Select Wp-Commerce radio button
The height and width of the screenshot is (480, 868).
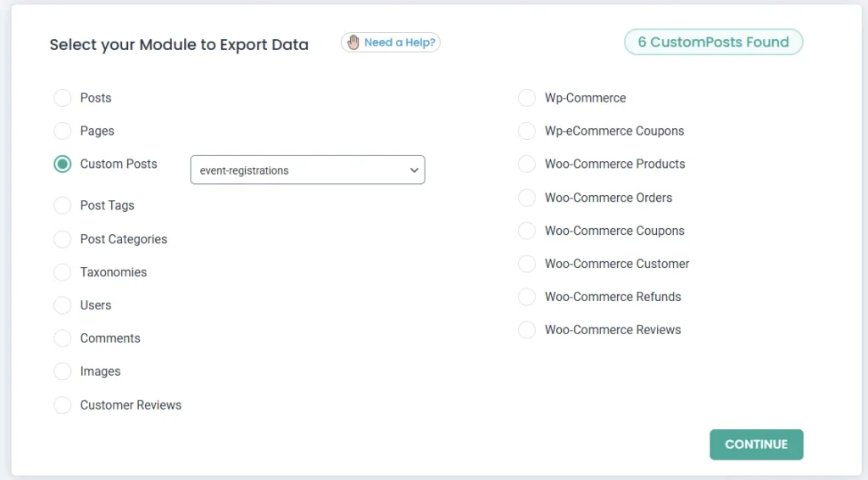tap(527, 98)
